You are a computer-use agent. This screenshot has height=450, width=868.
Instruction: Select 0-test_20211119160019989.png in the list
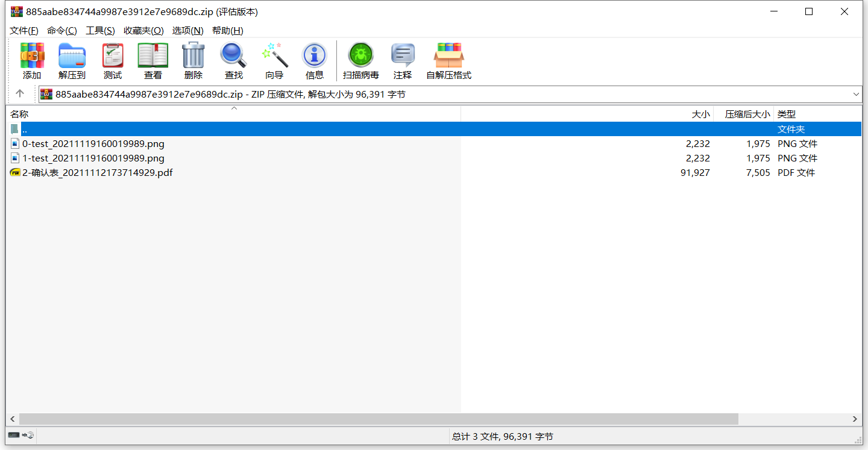coord(93,144)
